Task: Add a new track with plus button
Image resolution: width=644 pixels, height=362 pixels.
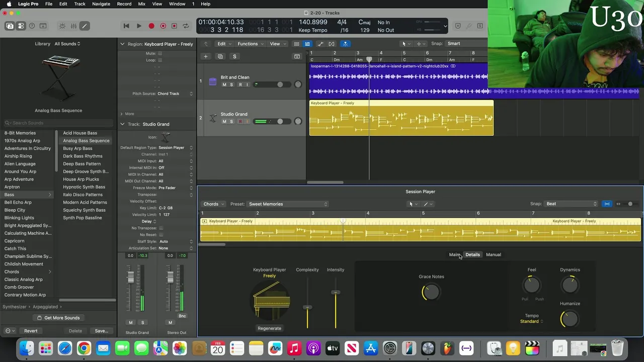Action: tap(205, 56)
